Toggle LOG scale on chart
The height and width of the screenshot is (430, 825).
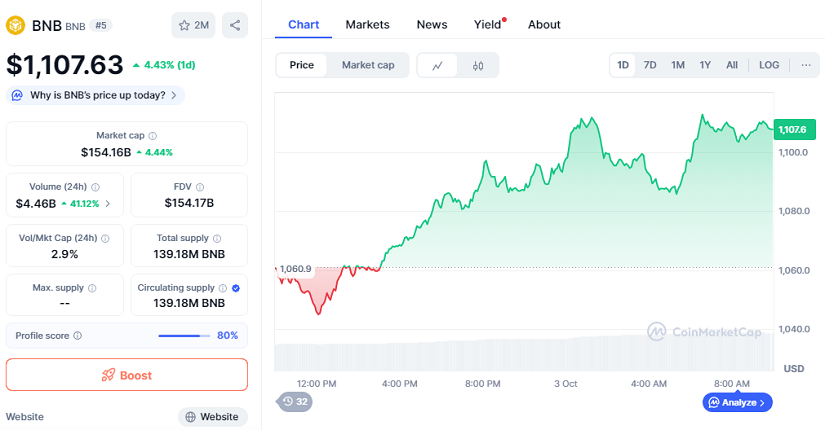tap(769, 65)
